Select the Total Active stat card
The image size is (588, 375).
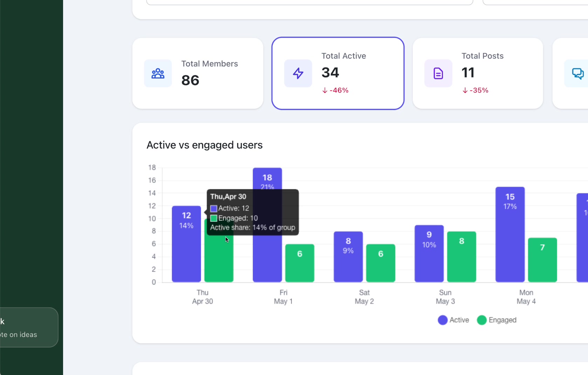(x=338, y=73)
